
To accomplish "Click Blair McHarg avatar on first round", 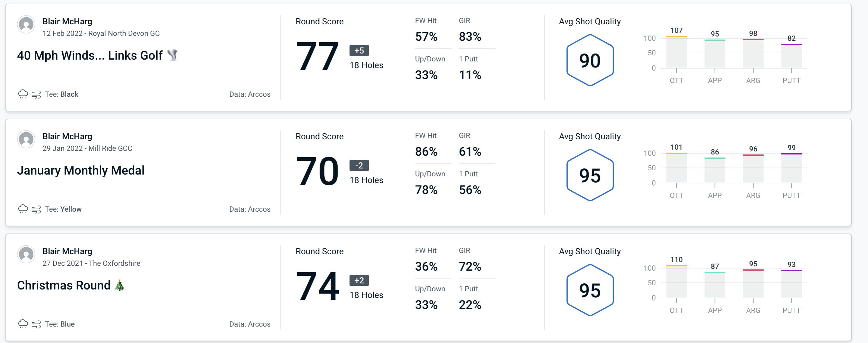I will click(x=26, y=26).
